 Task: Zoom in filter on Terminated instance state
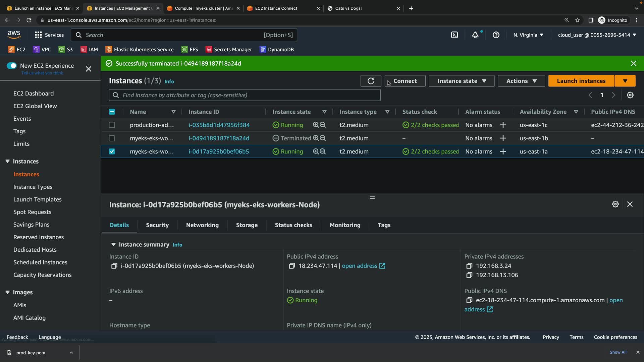click(x=316, y=138)
